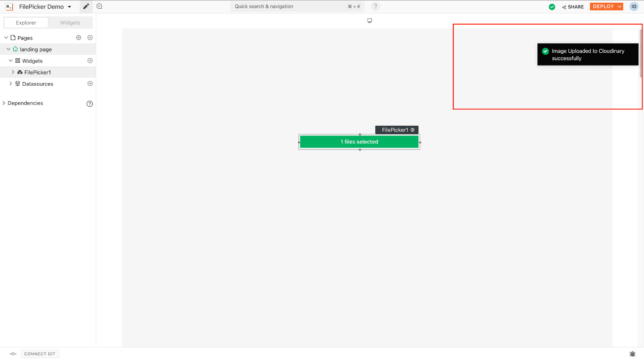This screenshot has height=360, width=644.
Task: Expand the Datasources section
Action: [10, 84]
